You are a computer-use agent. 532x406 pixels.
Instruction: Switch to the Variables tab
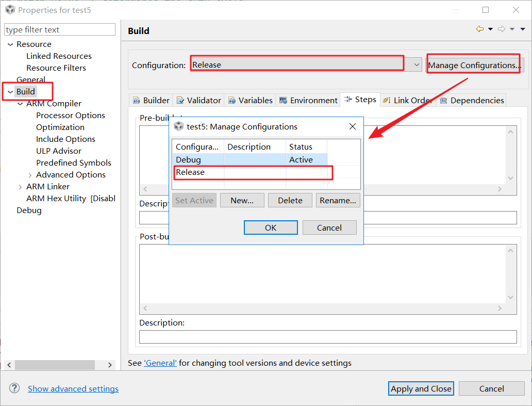point(250,100)
